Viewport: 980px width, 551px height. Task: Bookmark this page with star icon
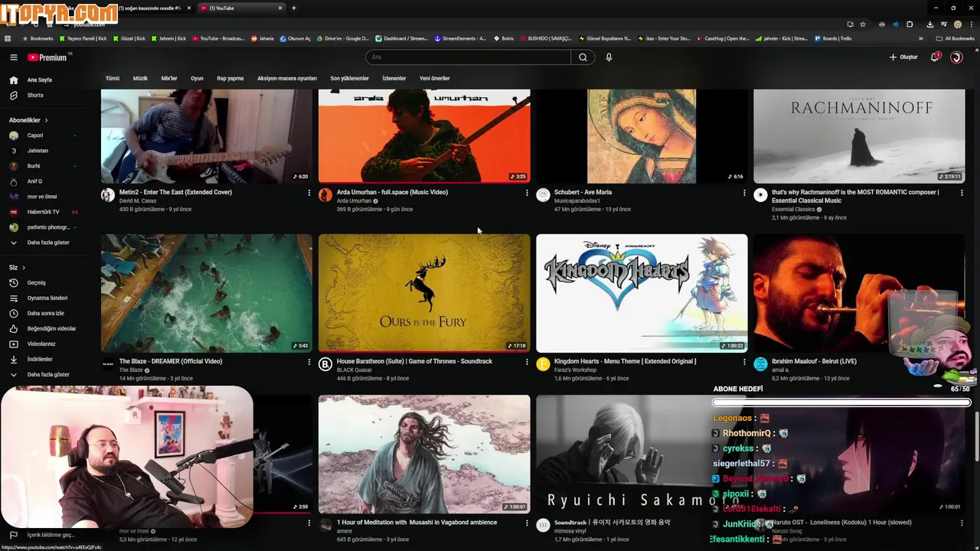863,24
